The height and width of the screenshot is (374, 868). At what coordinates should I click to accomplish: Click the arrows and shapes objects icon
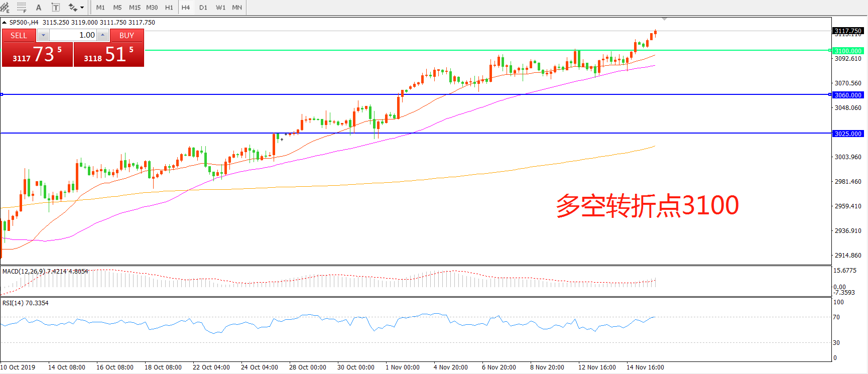pyautogui.click(x=73, y=8)
